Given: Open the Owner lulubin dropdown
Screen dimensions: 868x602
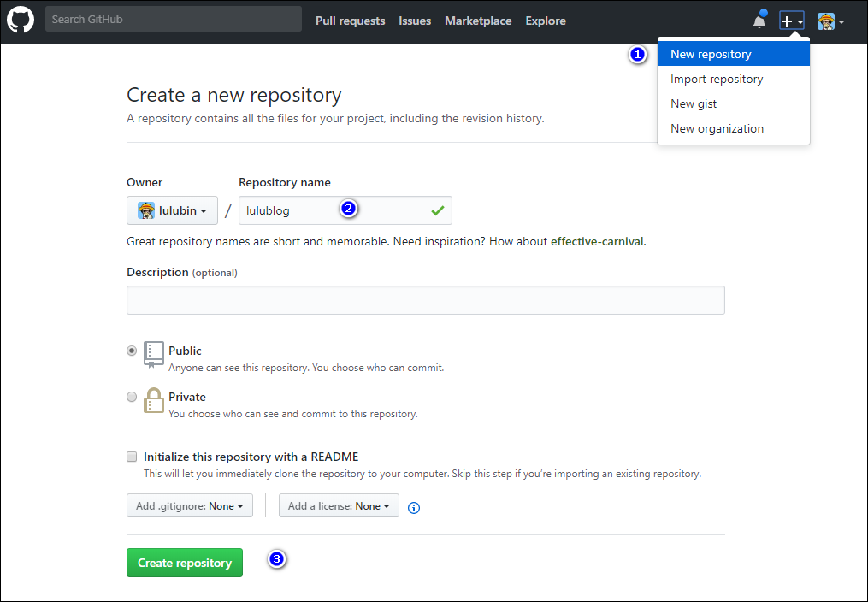Looking at the screenshot, I should tap(172, 210).
